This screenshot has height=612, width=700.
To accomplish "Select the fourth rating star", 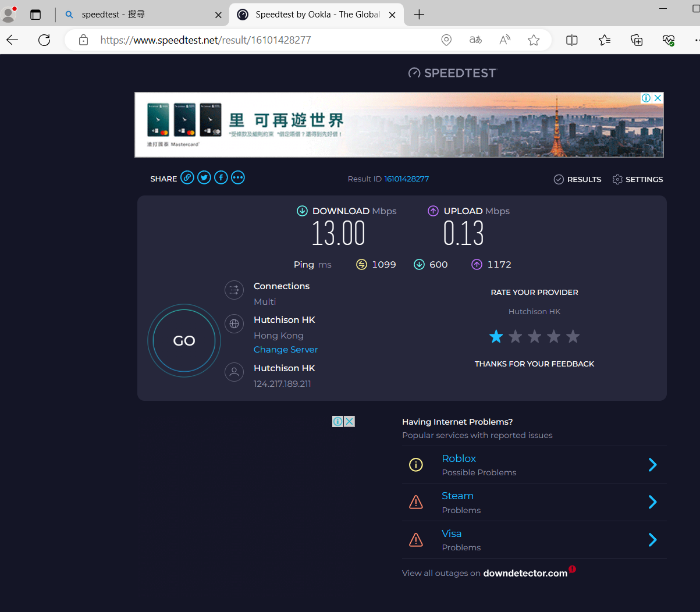I will (553, 336).
